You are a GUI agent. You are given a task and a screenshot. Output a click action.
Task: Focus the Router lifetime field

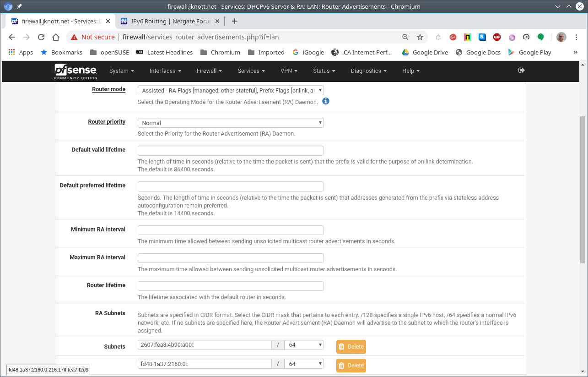click(x=231, y=286)
